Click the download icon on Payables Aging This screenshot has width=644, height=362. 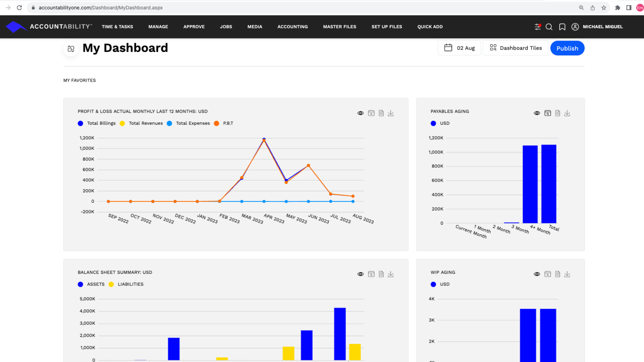click(567, 113)
